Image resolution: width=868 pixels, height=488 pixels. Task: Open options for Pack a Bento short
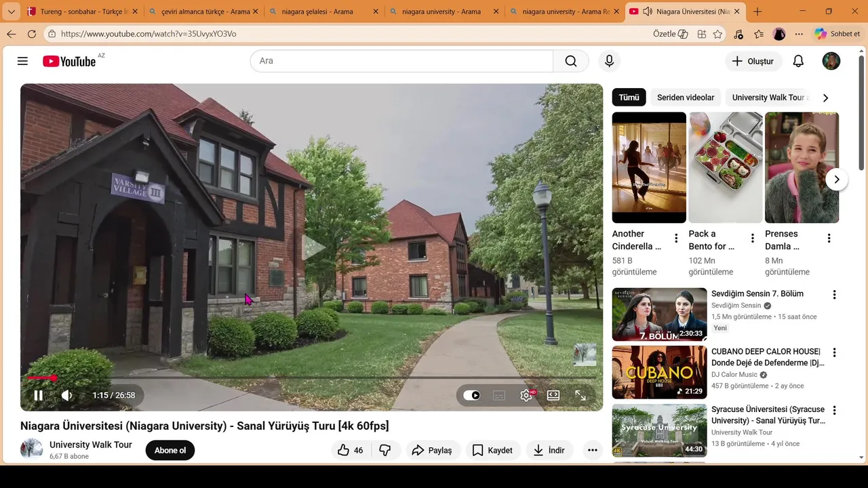point(753,239)
